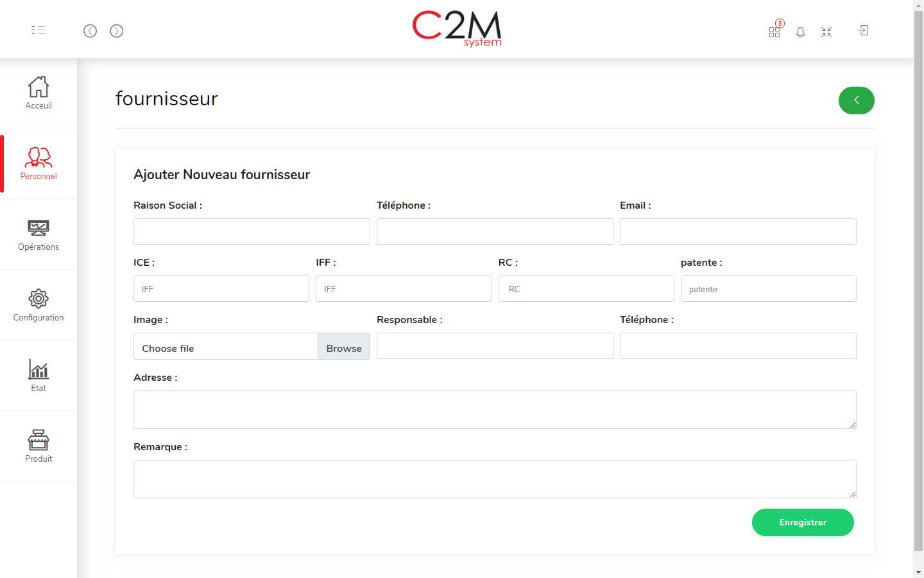
Task: Browse for an image file
Action: click(x=343, y=347)
